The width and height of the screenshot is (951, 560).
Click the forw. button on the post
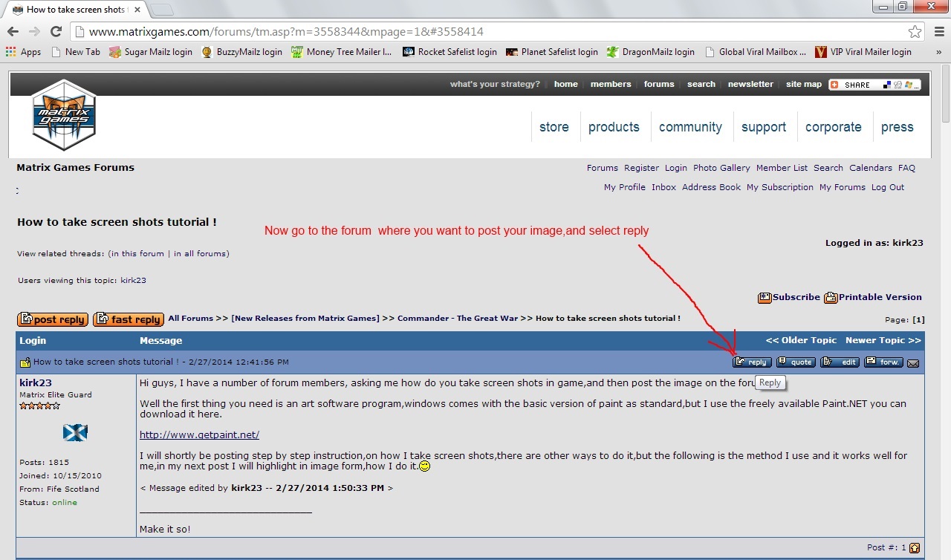(883, 362)
